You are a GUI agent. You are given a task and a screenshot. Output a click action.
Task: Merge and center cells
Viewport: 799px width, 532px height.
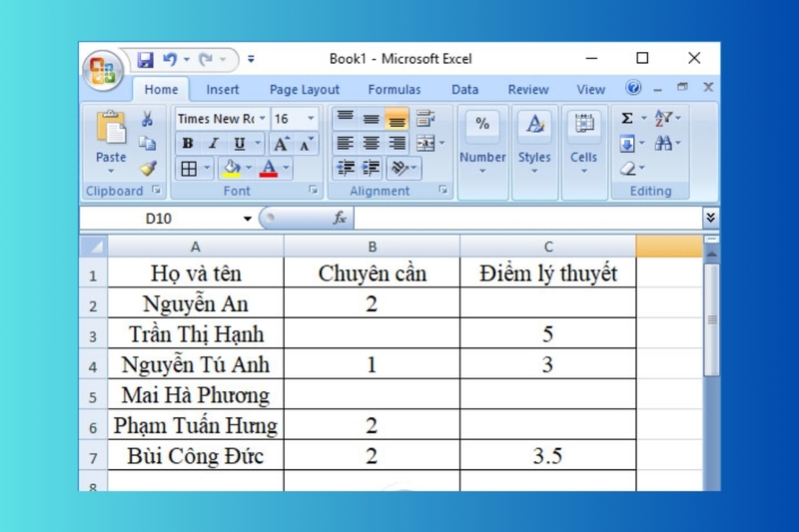click(426, 143)
